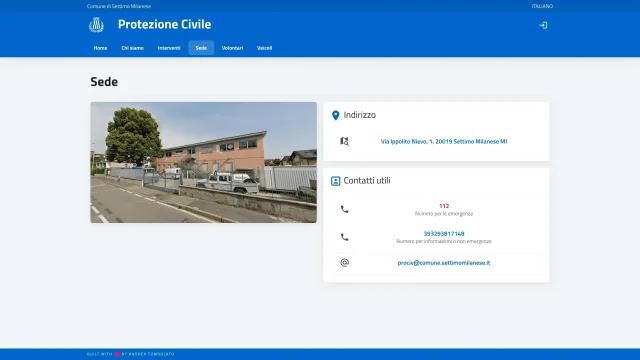Click the Contatti utili card heading
640x360 pixels.
point(367,181)
